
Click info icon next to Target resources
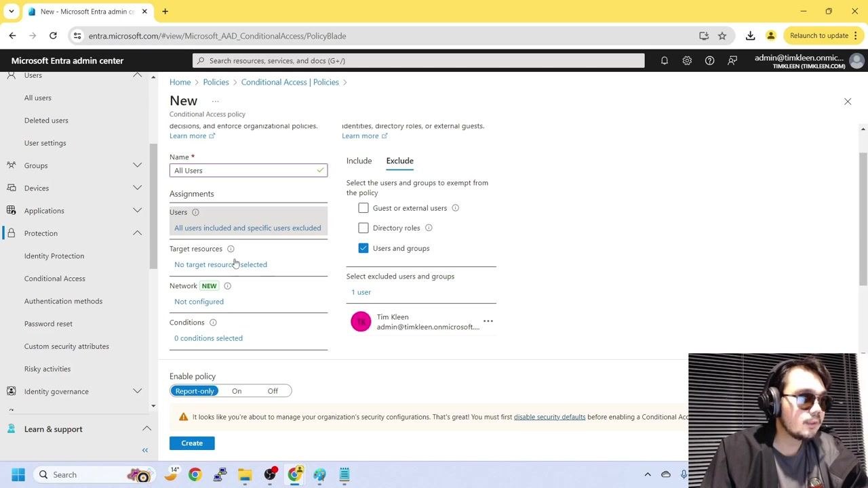pyautogui.click(x=231, y=249)
